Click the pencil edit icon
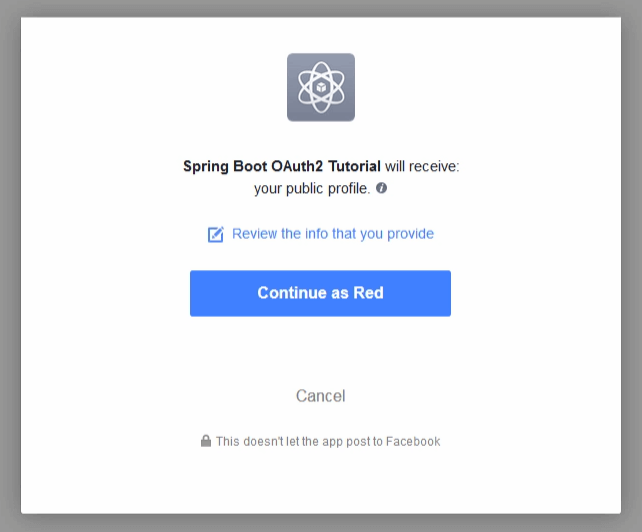This screenshot has width=642, height=532. 215,234
